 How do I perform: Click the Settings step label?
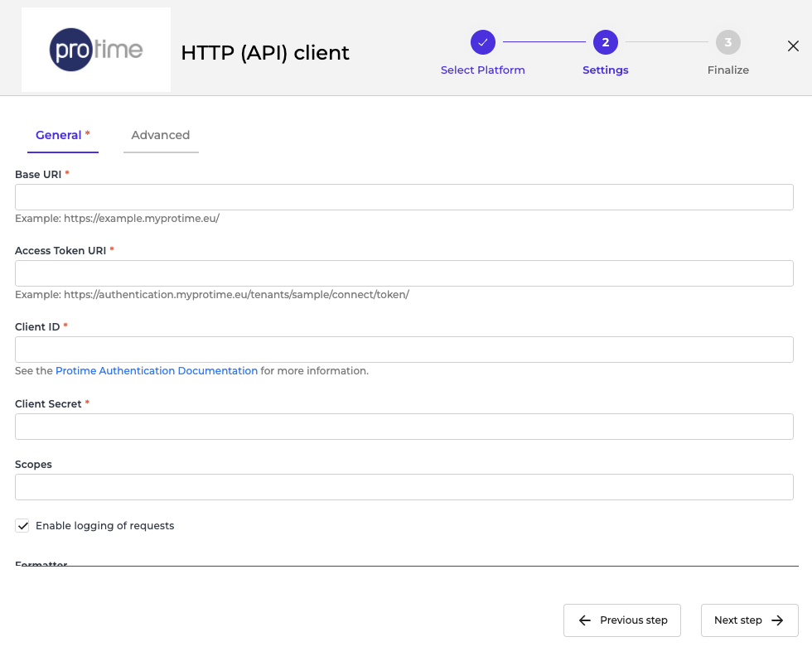coord(606,70)
